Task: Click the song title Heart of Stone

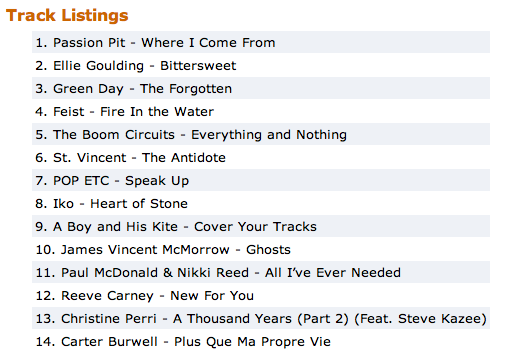Action: point(139,203)
